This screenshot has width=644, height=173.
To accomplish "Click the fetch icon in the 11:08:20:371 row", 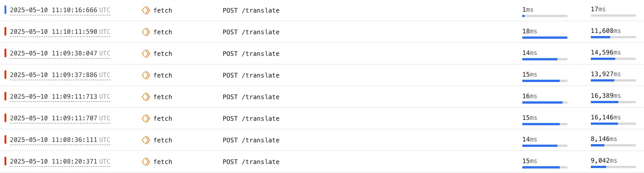I will coord(146,162).
